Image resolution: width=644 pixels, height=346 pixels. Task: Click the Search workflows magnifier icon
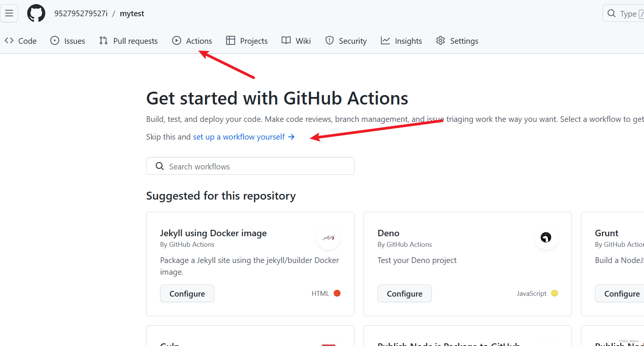click(160, 166)
